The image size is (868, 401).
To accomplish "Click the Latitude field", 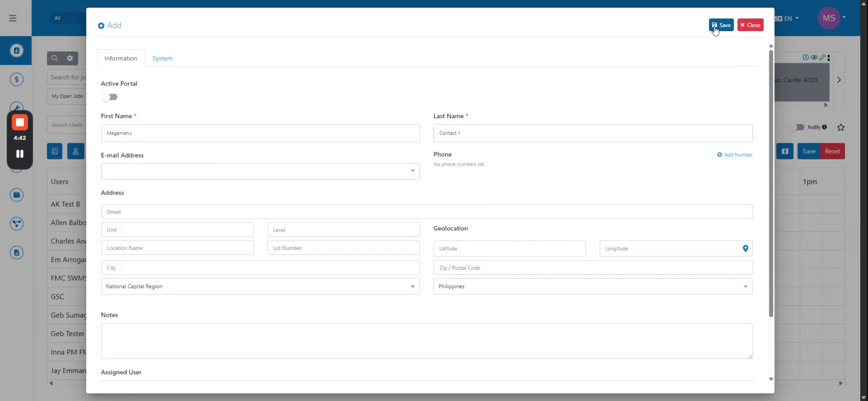I will point(510,248).
